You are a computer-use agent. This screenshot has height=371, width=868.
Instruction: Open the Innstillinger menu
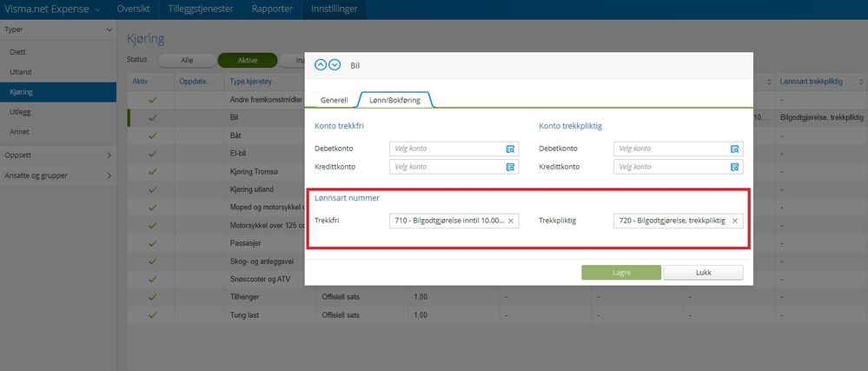(335, 10)
